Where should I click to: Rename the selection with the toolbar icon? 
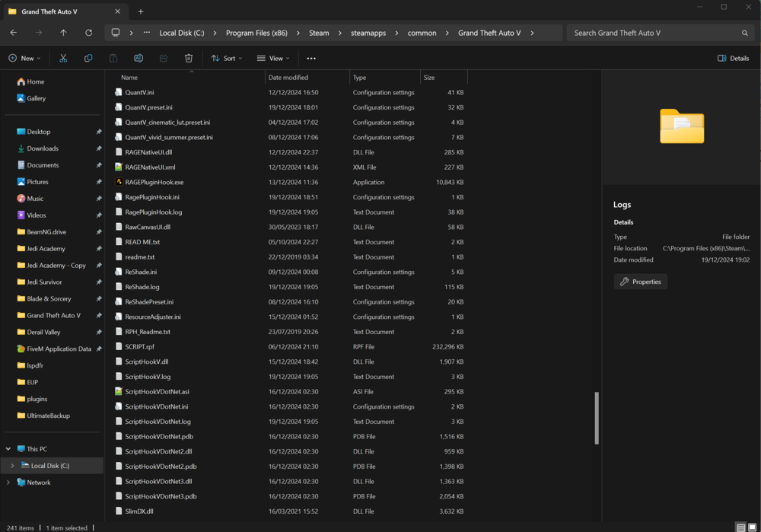click(139, 58)
